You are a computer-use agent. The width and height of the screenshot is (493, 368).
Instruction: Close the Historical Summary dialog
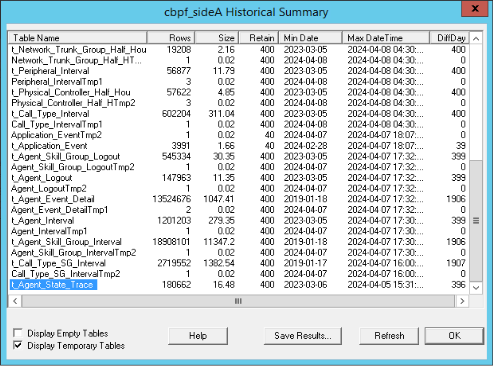(475, 8)
